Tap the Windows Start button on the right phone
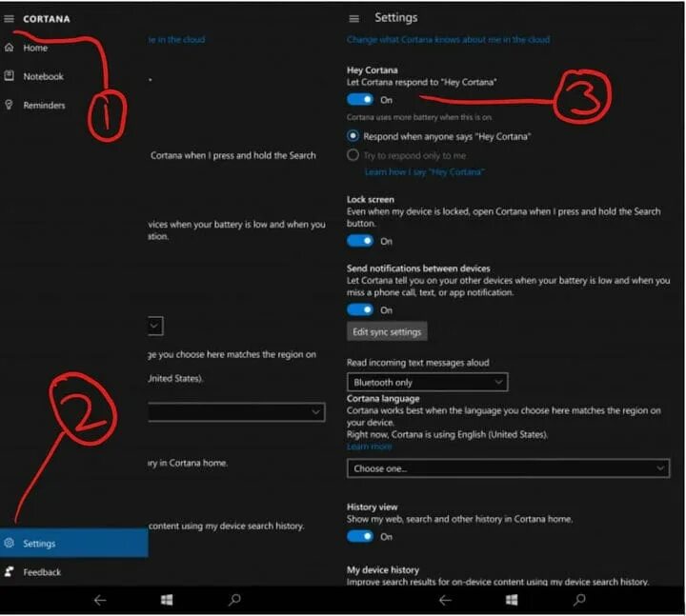686x616 pixels. 512,600
